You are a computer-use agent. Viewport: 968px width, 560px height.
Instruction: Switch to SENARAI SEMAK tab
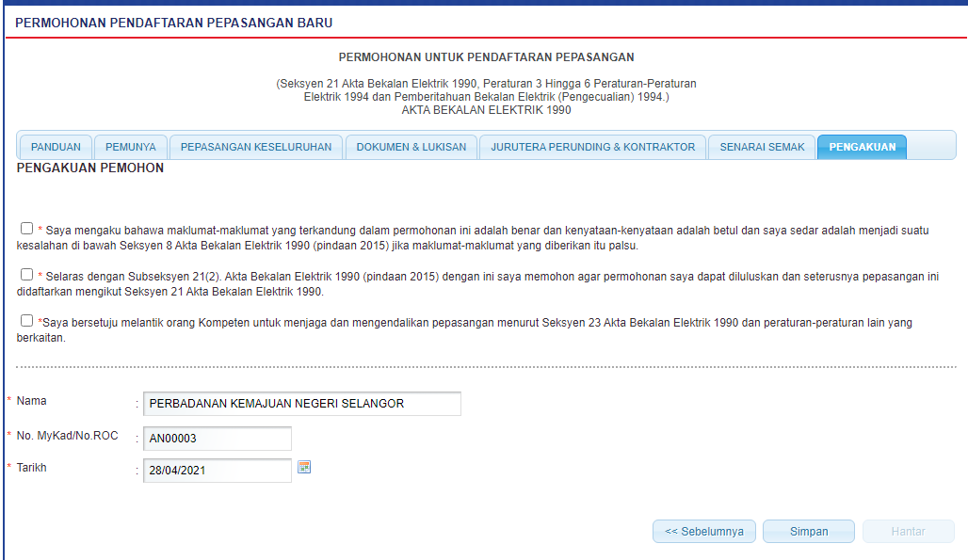762,148
